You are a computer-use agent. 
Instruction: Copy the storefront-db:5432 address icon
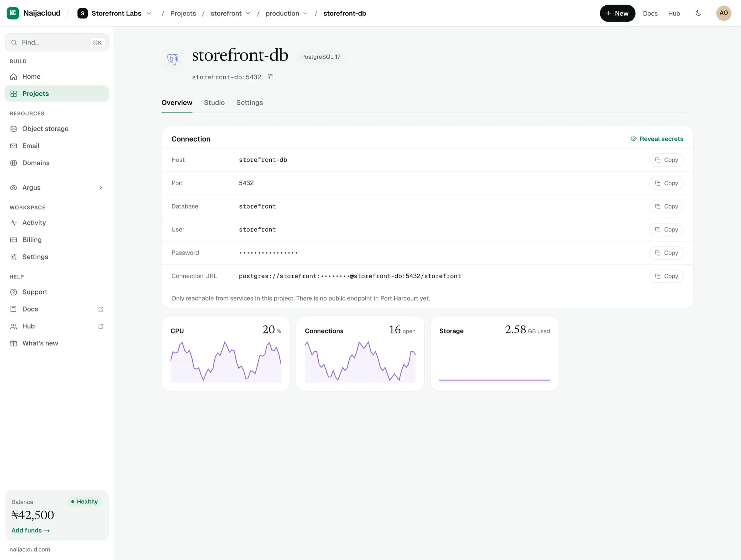(270, 77)
